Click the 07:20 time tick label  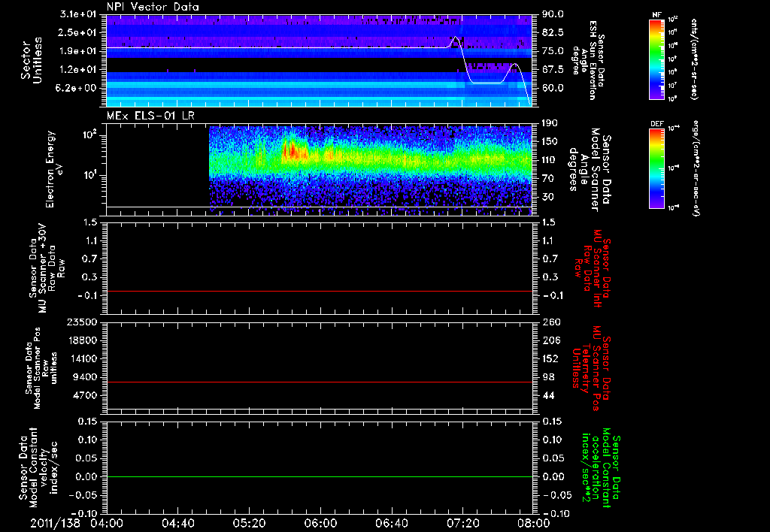pos(462,523)
